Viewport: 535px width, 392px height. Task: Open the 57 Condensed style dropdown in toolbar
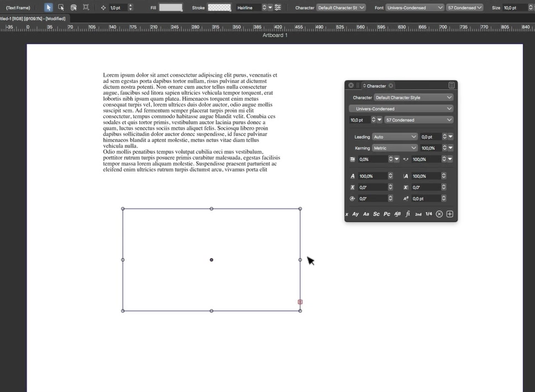(x=464, y=8)
